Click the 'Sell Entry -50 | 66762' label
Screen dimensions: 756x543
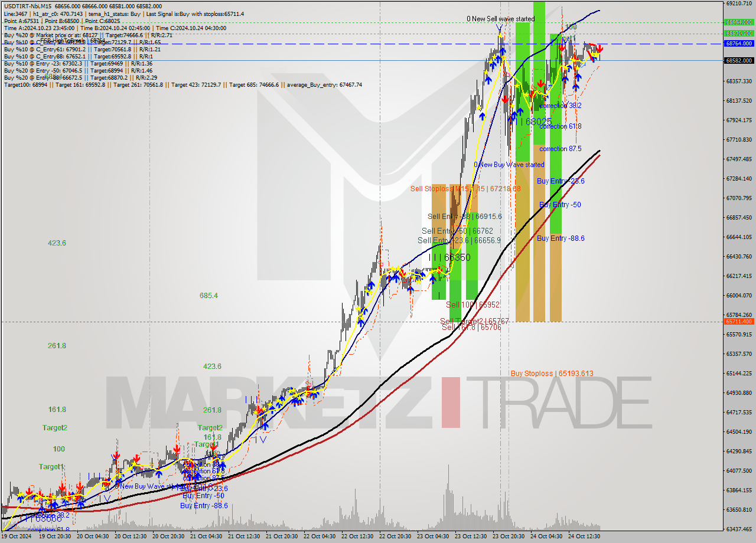(457, 231)
